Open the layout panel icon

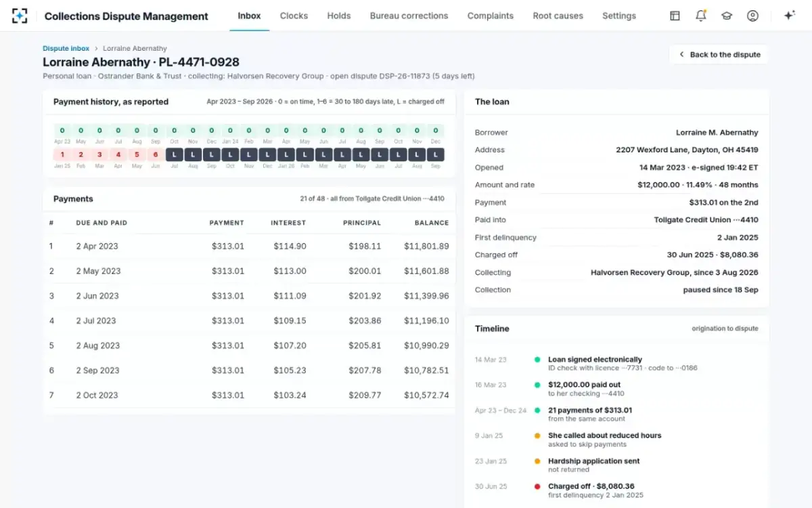pyautogui.click(x=675, y=16)
